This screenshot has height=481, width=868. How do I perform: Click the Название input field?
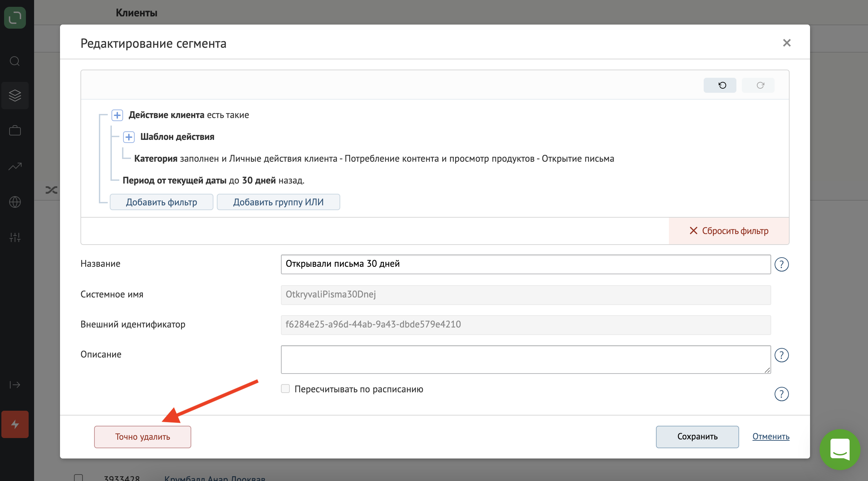tap(526, 264)
